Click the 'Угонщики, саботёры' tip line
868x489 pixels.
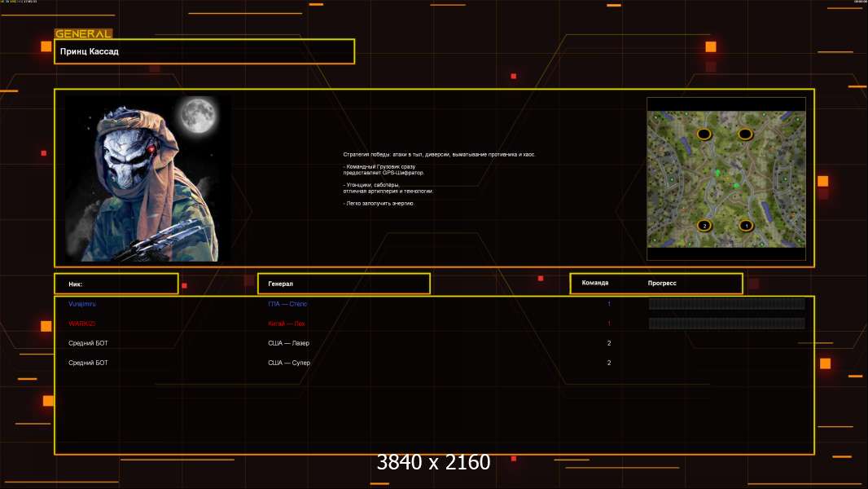click(371, 185)
